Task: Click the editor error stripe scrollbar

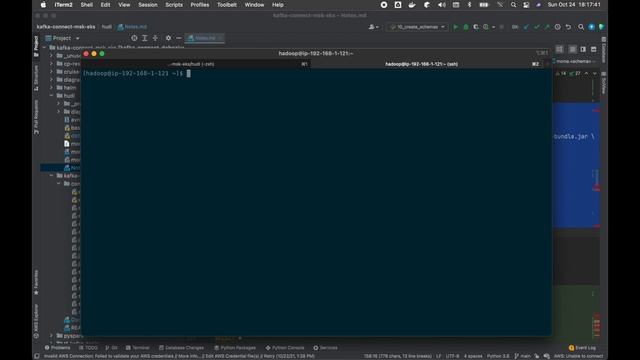Action: pyautogui.click(x=596, y=208)
